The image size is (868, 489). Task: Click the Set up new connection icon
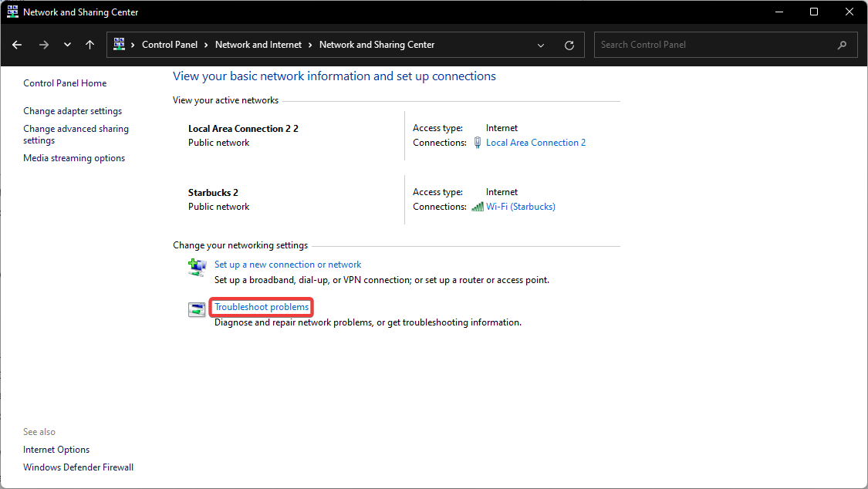198,268
